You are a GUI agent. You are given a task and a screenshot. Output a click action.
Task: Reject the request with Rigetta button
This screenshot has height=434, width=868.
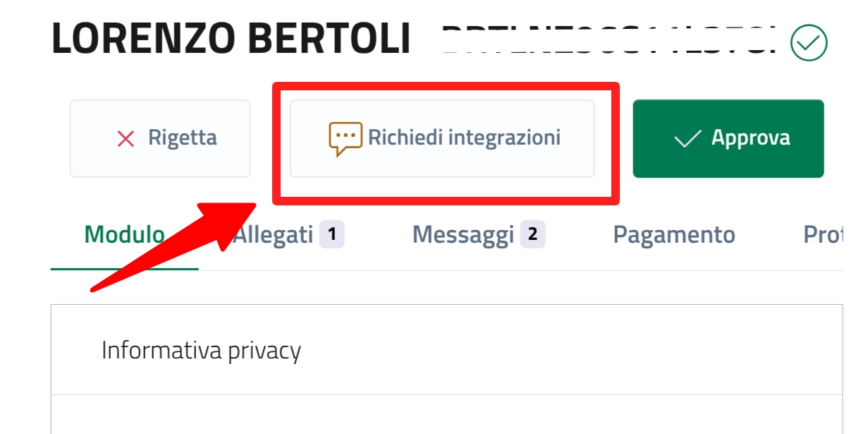click(x=160, y=138)
